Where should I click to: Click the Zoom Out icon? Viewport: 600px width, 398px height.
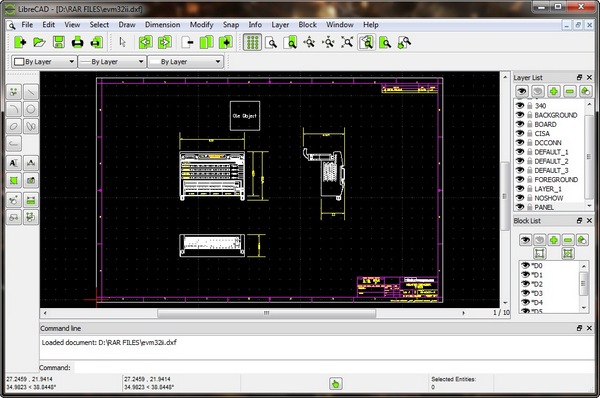pyautogui.click(x=328, y=42)
